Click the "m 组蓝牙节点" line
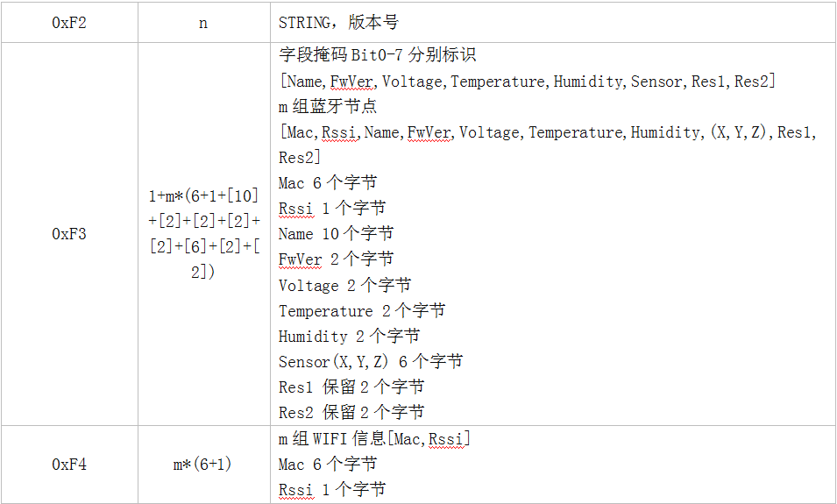The width and height of the screenshot is (837, 504). coord(328,106)
